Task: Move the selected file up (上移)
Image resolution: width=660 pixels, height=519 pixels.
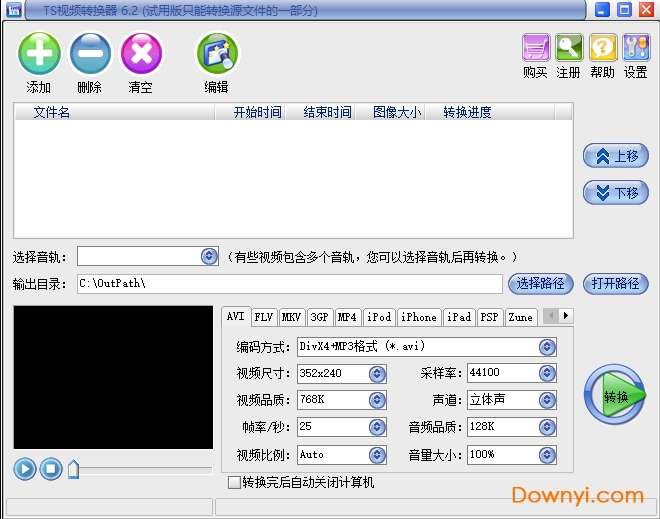Action: [615, 156]
